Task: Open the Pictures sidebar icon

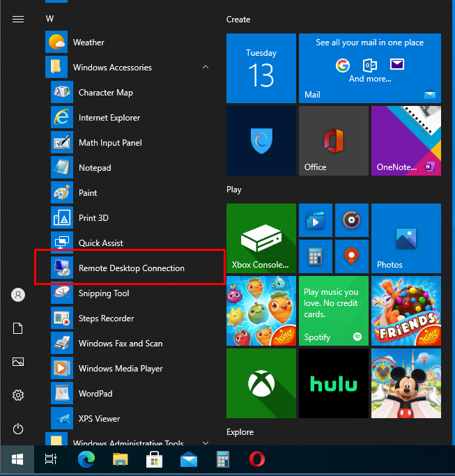Action: click(18, 362)
